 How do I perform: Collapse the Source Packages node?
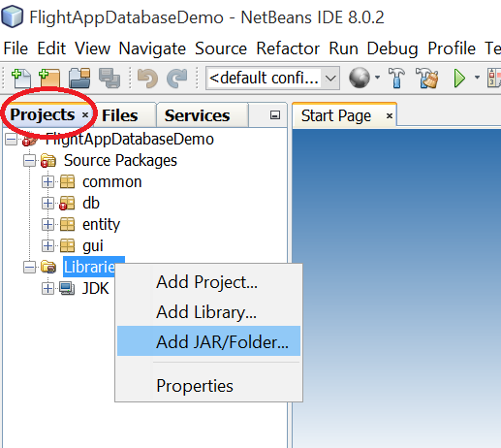point(29,160)
